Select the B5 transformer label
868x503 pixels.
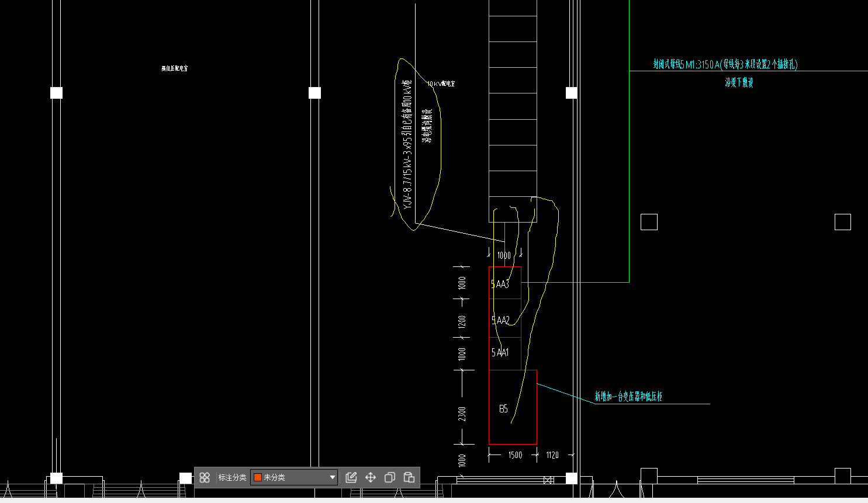pos(503,409)
